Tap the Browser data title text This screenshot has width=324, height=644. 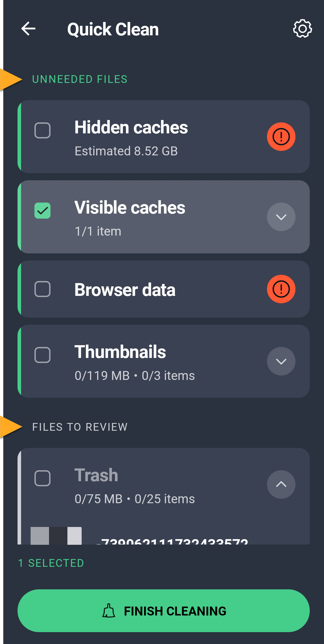coord(125,290)
